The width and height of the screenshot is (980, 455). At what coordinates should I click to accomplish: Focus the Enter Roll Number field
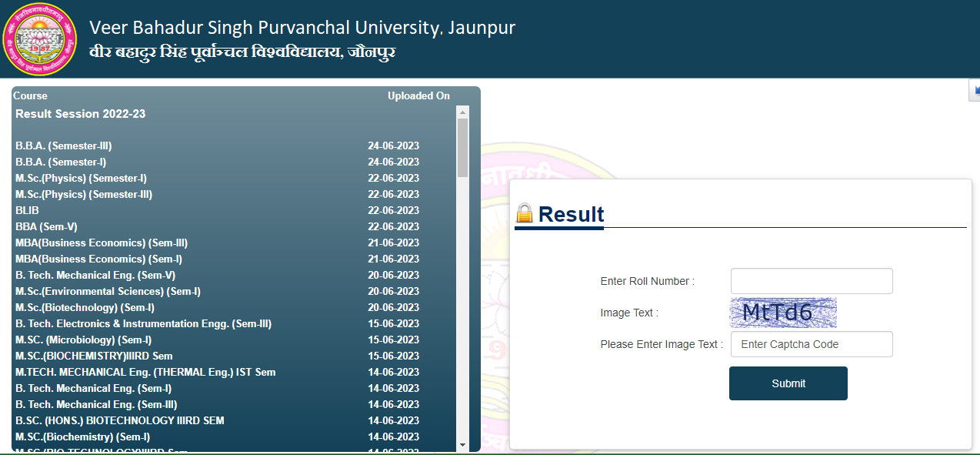(812, 281)
